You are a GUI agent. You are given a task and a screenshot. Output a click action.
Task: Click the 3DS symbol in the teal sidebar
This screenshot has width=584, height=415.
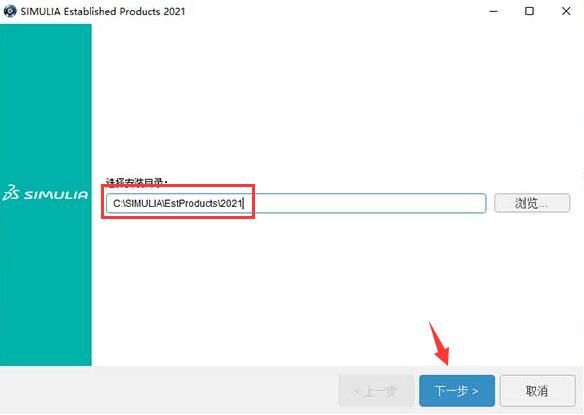[10, 193]
